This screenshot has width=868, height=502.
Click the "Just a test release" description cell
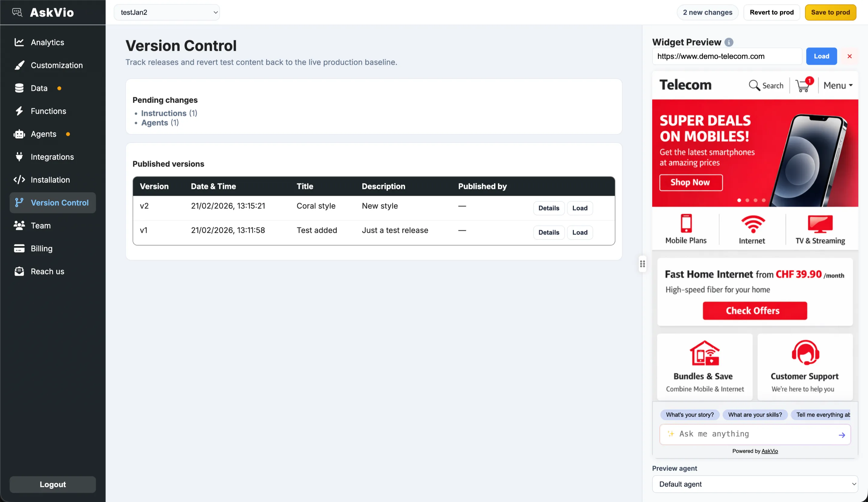tap(395, 230)
